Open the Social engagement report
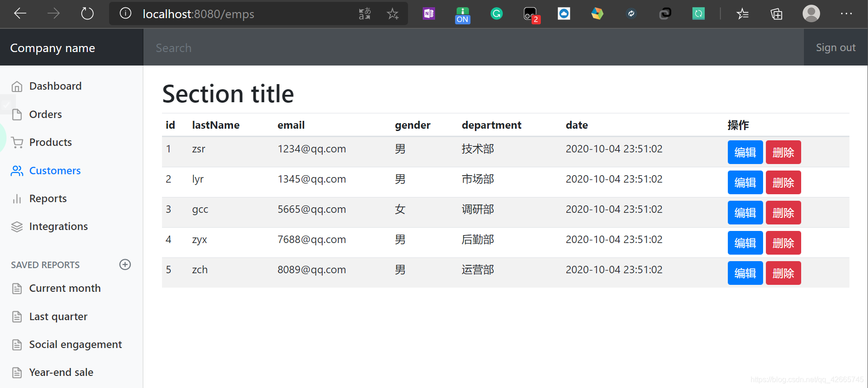The height and width of the screenshot is (388, 868). (76, 344)
